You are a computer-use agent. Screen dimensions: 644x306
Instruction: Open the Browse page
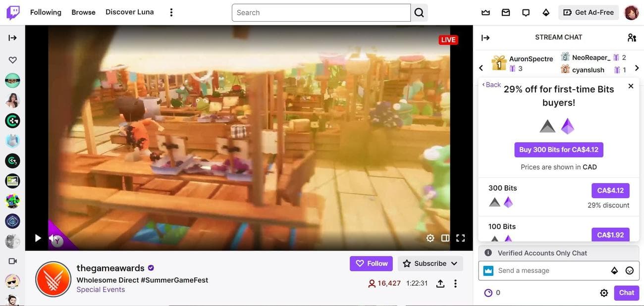pyautogui.click(x=83, y=11)
